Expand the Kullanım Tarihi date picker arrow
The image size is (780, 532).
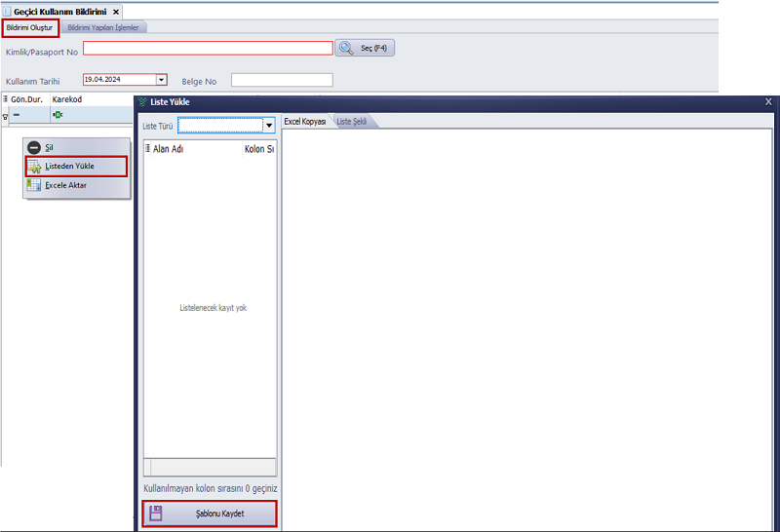162,80
